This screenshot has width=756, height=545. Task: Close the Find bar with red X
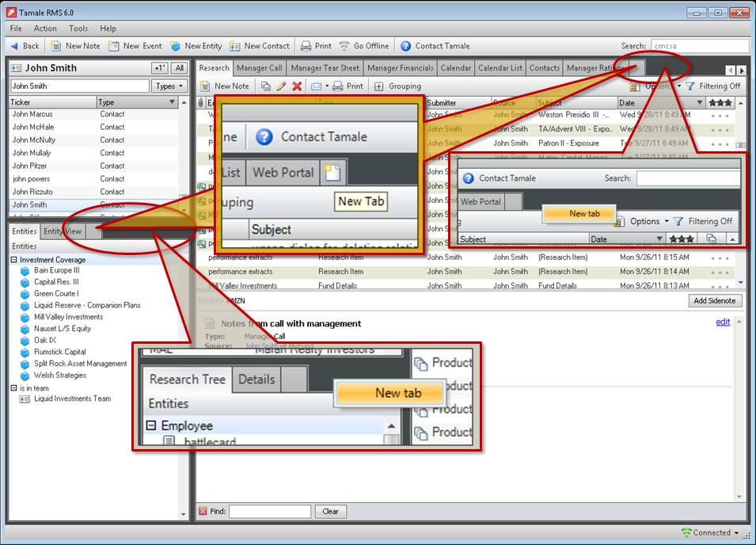(203, 511)
